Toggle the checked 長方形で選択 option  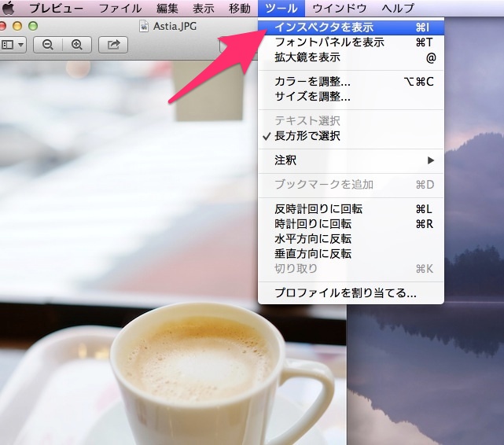(x=351, y=136)
